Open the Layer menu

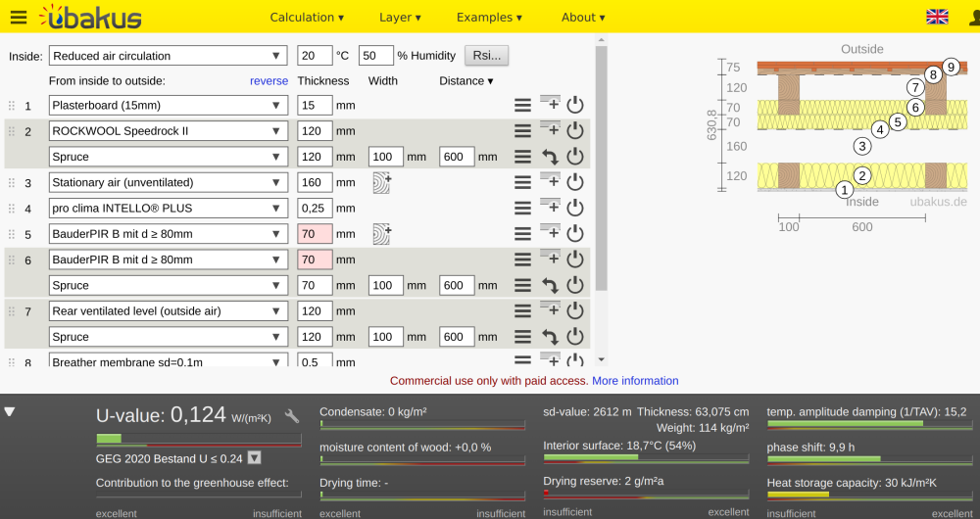[400, 18]
